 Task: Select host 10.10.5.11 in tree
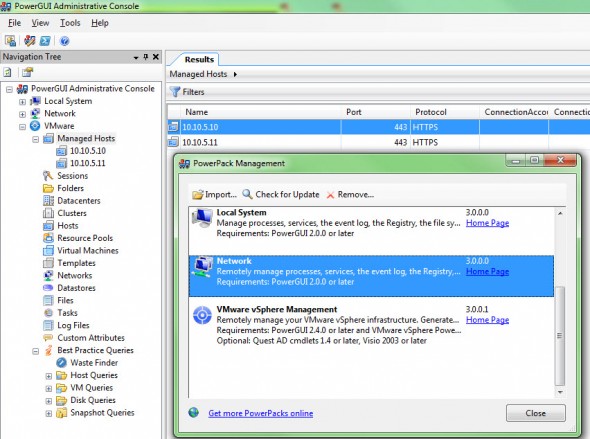(88, 163)
